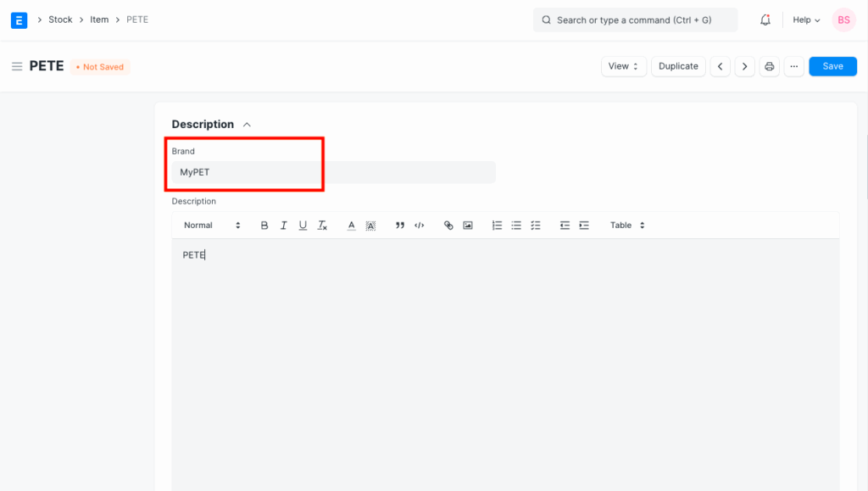Insert a hyperlink
This screenshot has width=868, height=491.
[448, 226]
